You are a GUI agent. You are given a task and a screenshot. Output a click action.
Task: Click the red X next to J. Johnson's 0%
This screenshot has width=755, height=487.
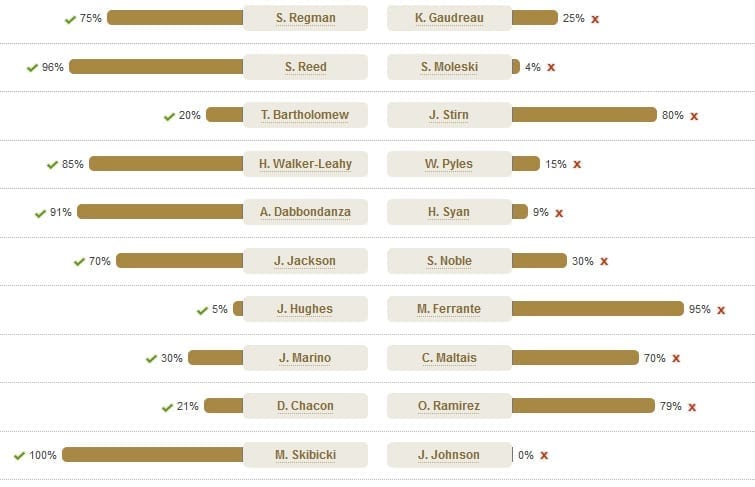click(544, 455)
